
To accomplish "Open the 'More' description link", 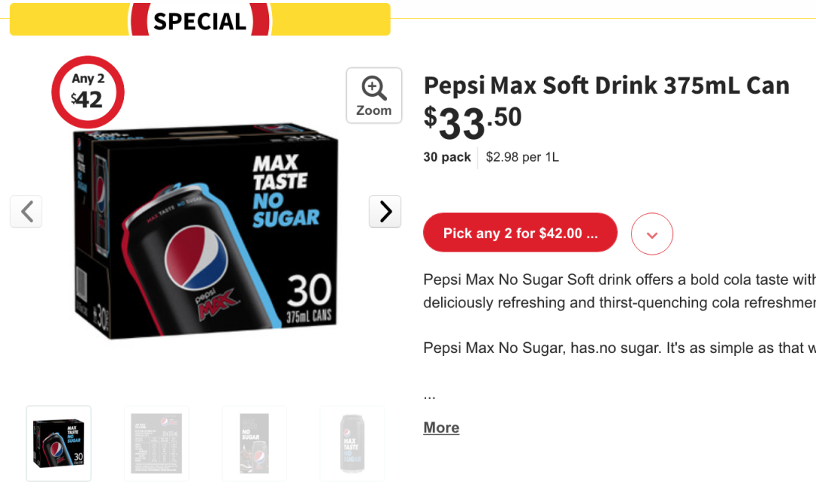I will [x=441, y=428].
